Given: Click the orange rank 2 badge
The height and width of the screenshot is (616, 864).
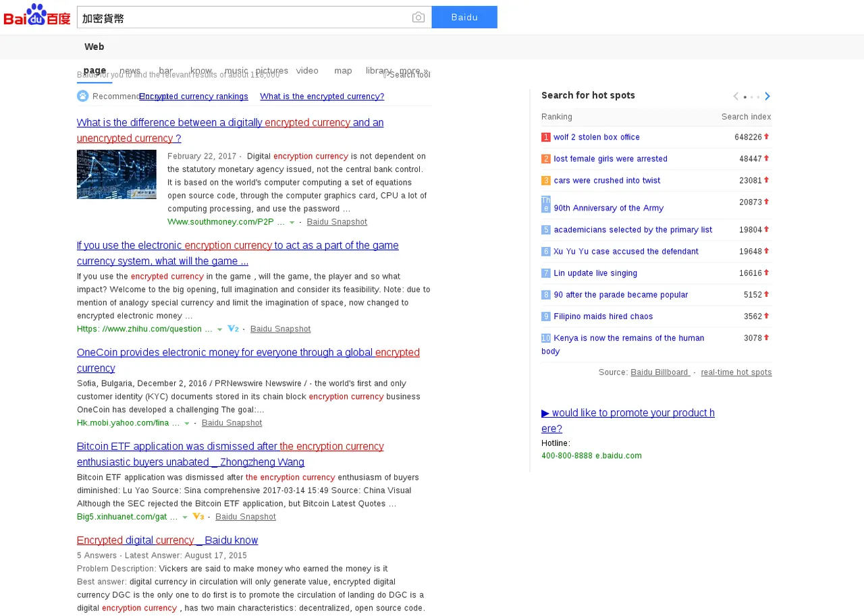Looking at the screenshot, I should tap(546, 159).
